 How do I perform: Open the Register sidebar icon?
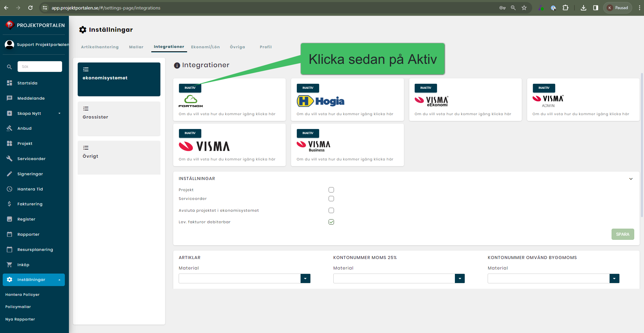pyautogui.click(x=9, y=219)
